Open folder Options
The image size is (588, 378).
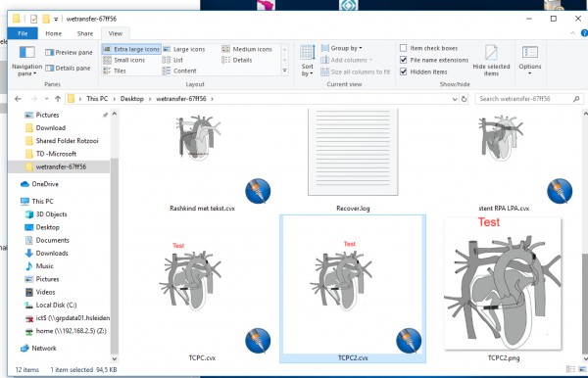click(x=530, y=61)
